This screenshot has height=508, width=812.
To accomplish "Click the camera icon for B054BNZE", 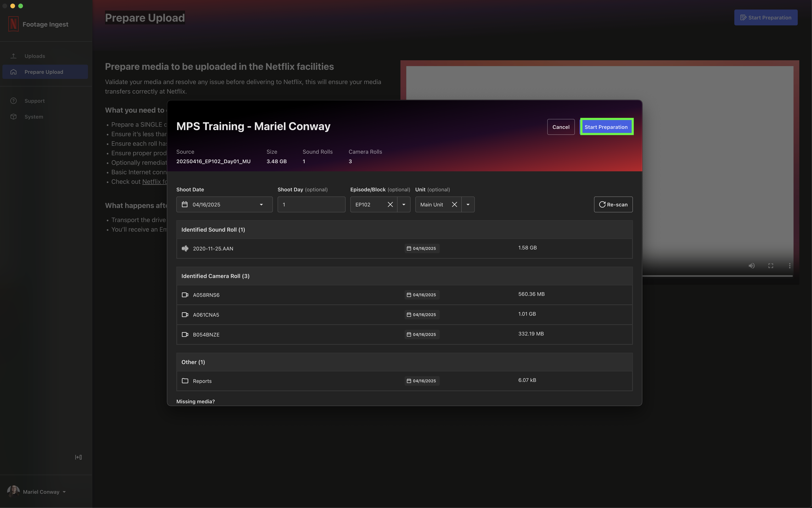I will point(185,334).
